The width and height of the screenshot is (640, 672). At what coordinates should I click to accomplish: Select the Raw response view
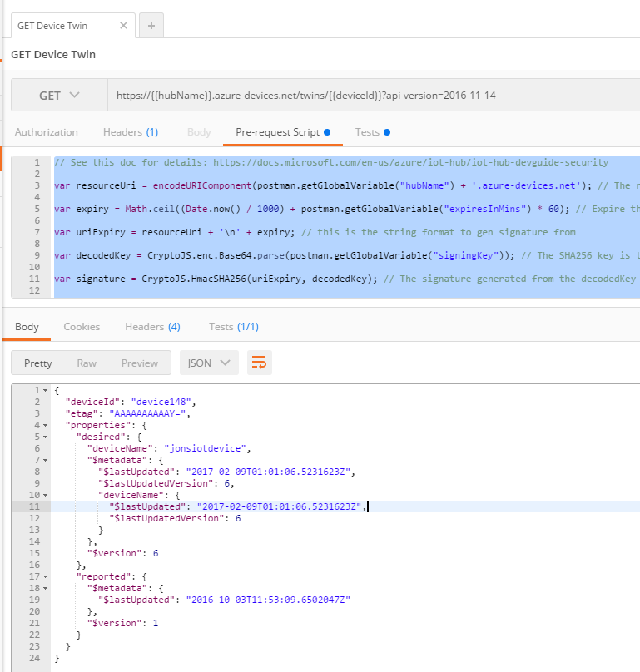[87, 363]
